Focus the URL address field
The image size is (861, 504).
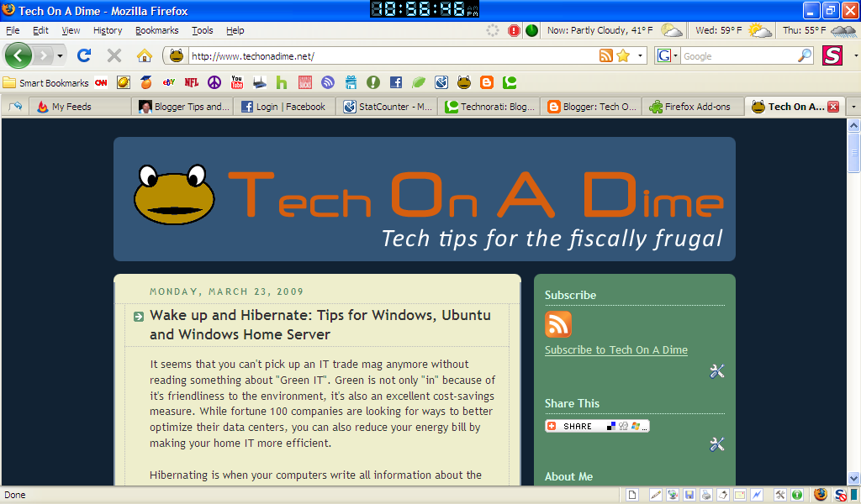393,56
